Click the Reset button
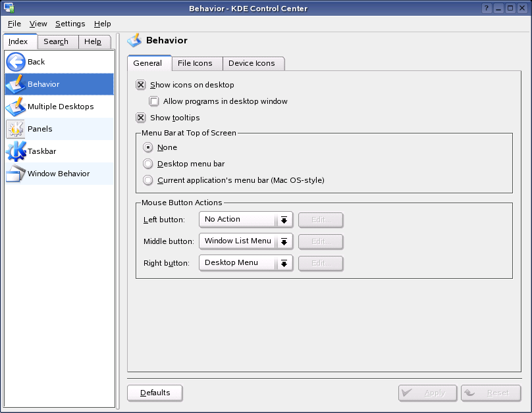Screen dimensions: 532x413 click(x=491, y=393)
